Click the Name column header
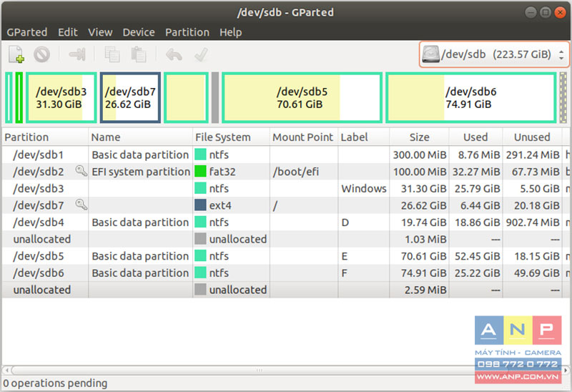 (140, 137)
